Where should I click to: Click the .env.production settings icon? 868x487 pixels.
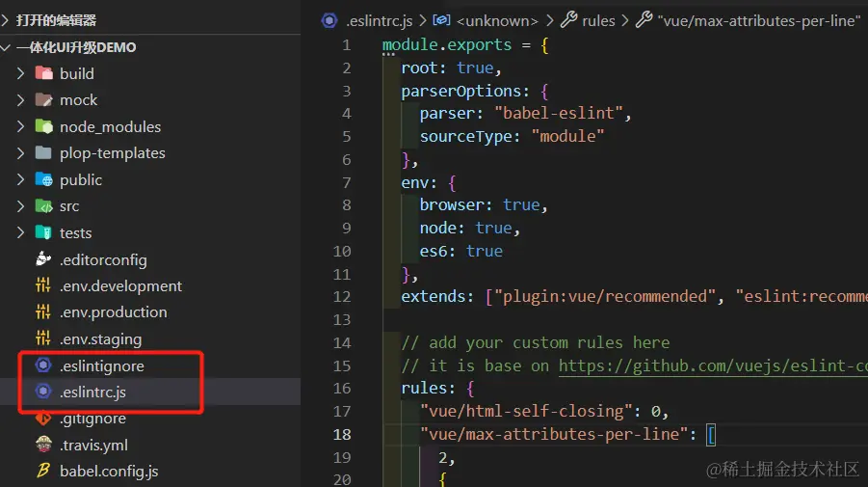[43, 311]
